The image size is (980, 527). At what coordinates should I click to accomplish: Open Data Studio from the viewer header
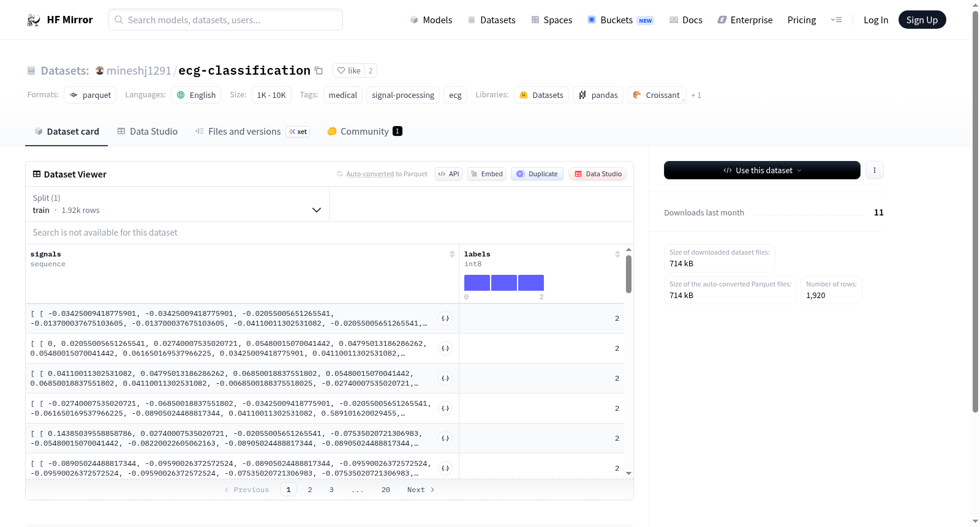pos(598,174)
